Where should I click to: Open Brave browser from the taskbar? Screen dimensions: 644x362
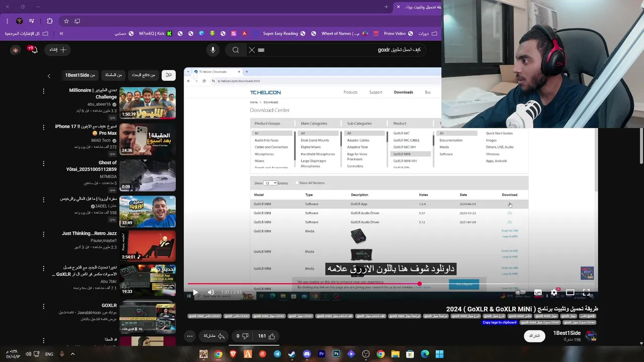click(233, 354)
